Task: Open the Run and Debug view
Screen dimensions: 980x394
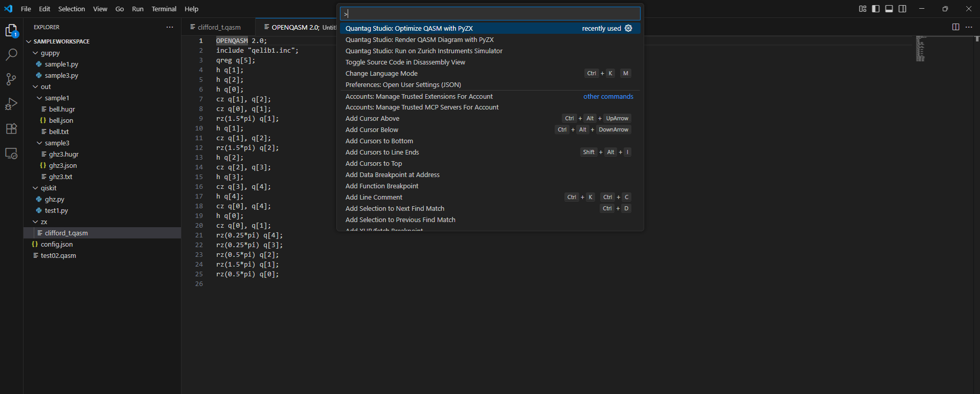Action: [11, 104]
